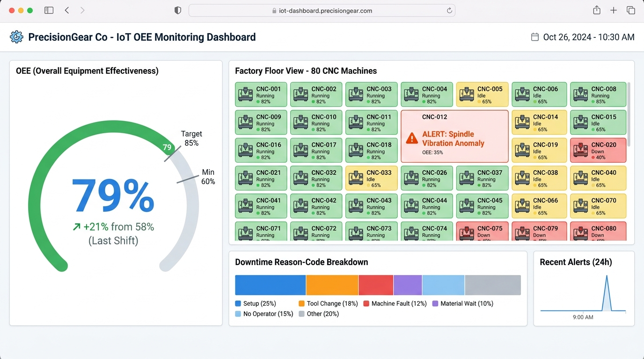Click the PrecisionGear gear logo icon

pos(16,37)
